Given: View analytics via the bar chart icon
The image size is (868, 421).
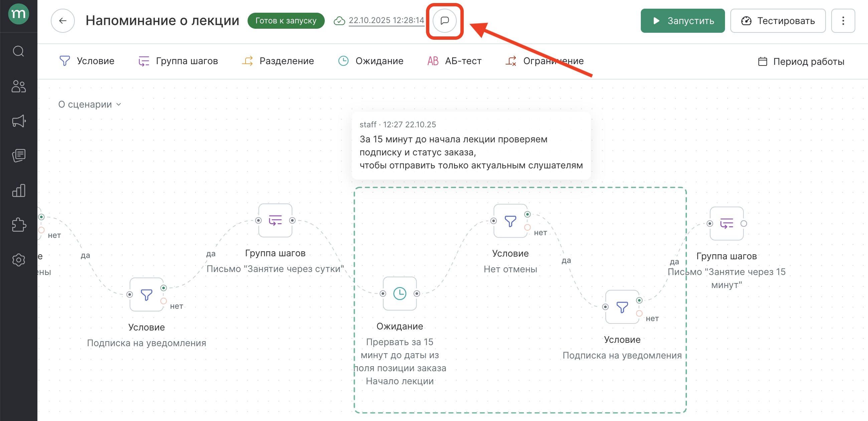Looking at the screenshot, I should click(x=18, y=190).
